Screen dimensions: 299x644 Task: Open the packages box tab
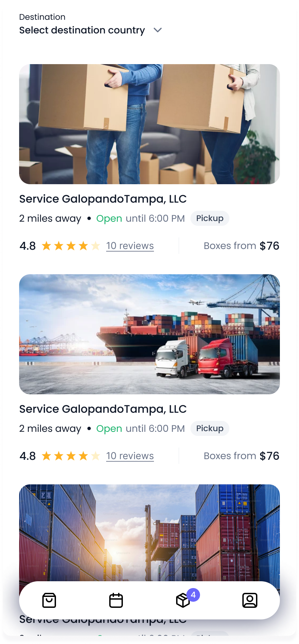[183, 601]
